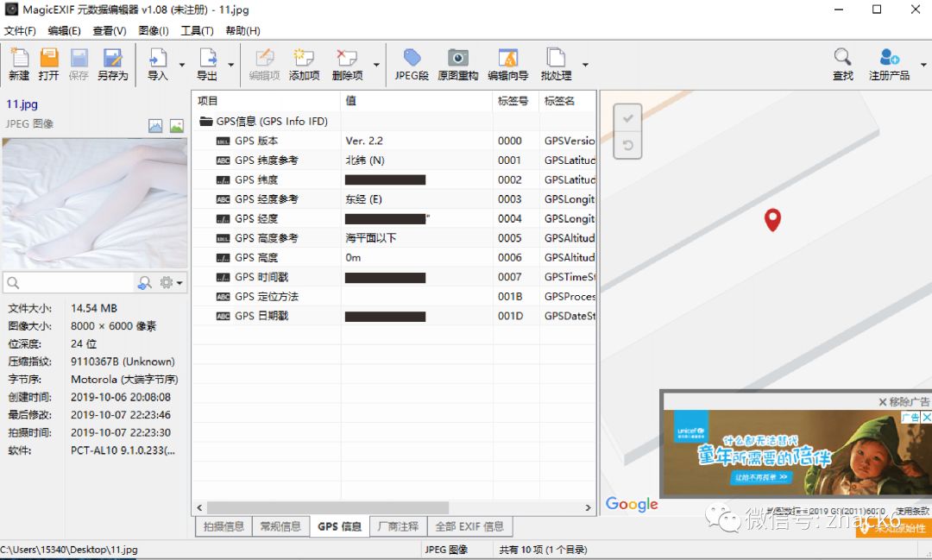Select the red map pin marker

[x=772, y=219]
